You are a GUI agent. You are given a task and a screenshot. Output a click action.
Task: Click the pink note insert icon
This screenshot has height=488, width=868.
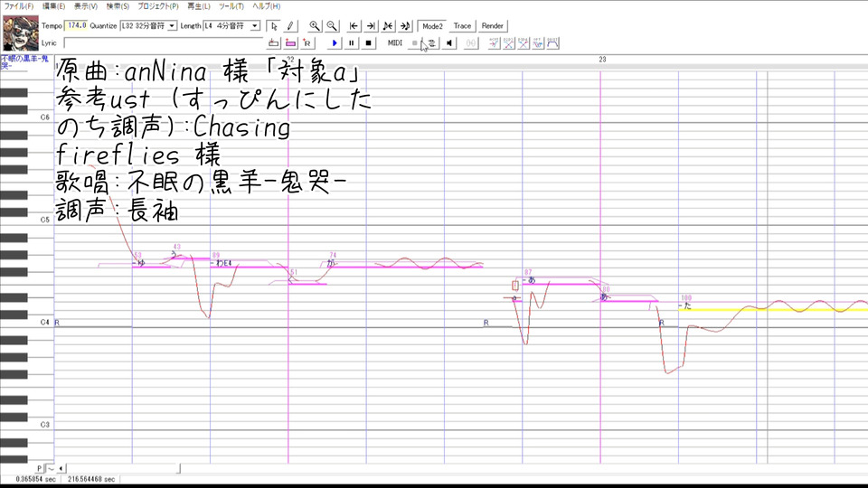click(290, 43)
